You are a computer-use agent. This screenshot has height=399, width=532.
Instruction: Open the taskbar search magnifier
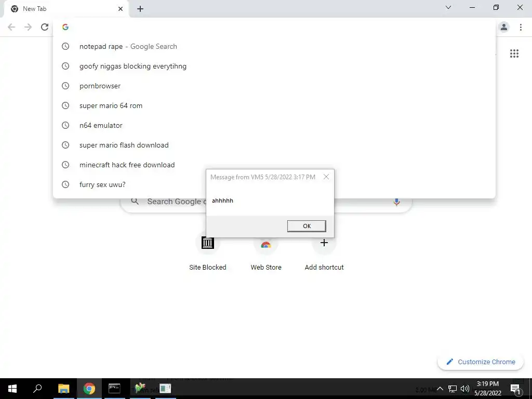(37, 389)
